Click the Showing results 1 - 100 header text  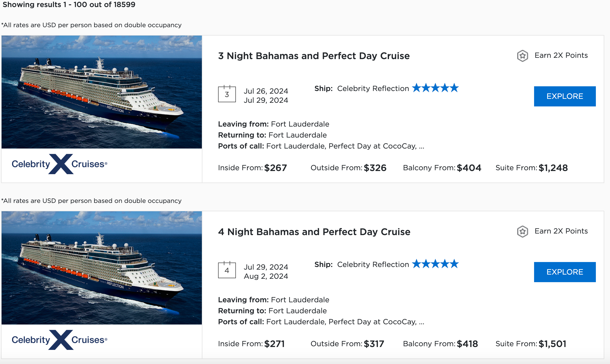coord(68,5)
